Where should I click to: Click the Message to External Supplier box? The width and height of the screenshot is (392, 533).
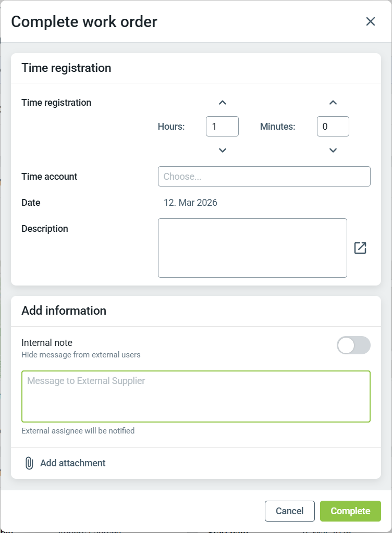196,396
